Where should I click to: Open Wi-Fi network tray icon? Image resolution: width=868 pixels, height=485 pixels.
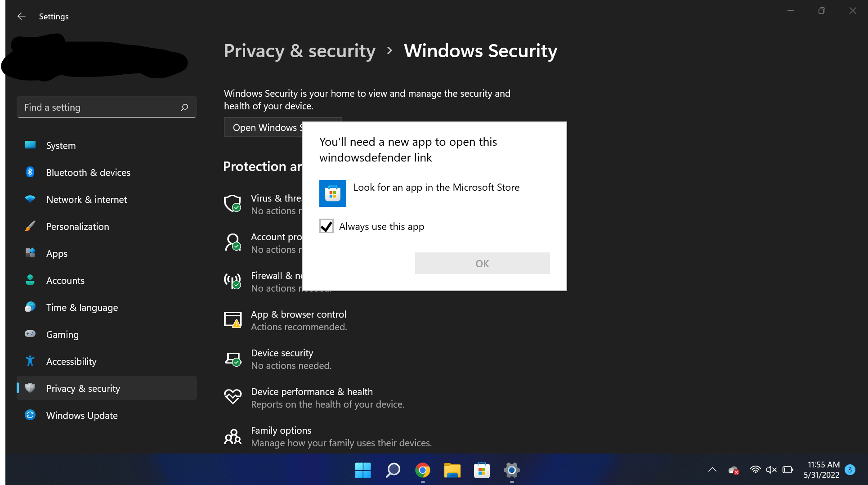point(755,470)
